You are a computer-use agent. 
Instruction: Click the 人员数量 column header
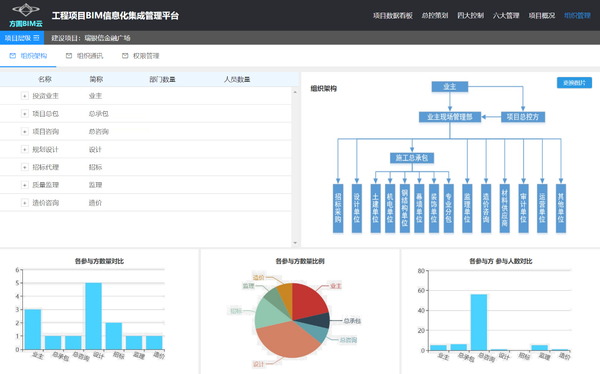coord(237,79)
